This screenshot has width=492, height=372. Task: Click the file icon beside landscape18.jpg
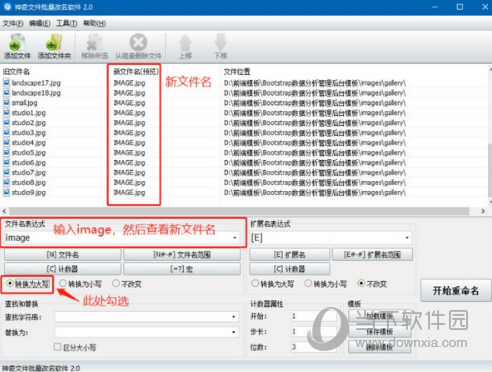6,92
